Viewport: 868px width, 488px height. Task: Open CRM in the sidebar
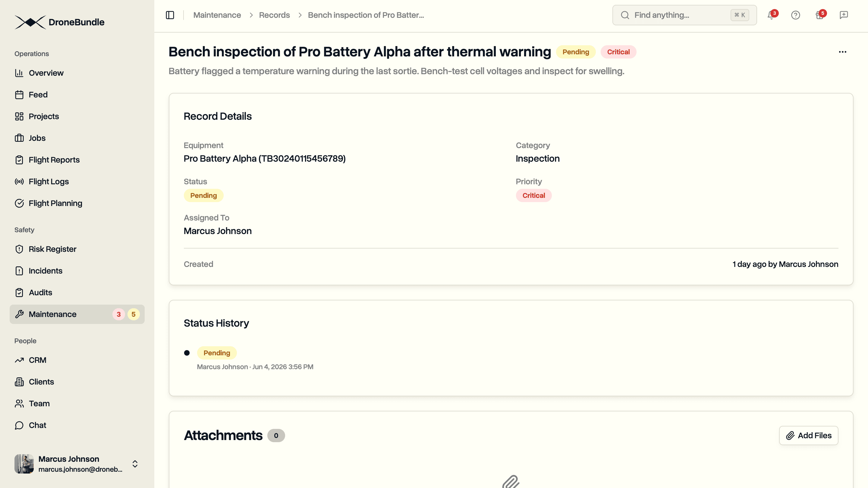77,360
